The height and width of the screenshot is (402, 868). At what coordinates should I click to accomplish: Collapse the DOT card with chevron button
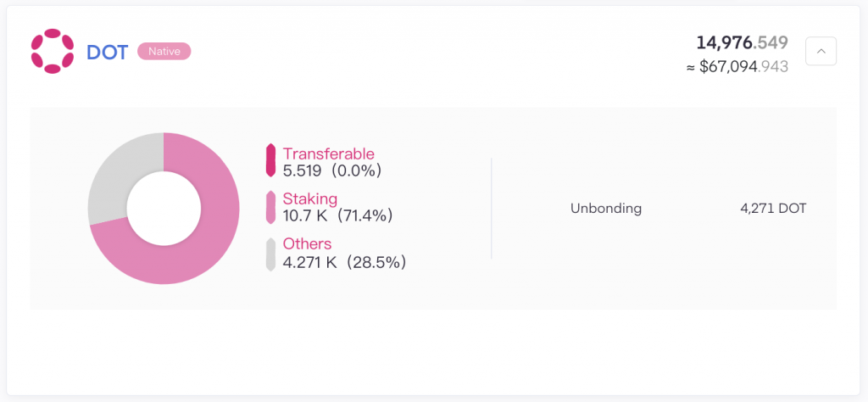821,52
